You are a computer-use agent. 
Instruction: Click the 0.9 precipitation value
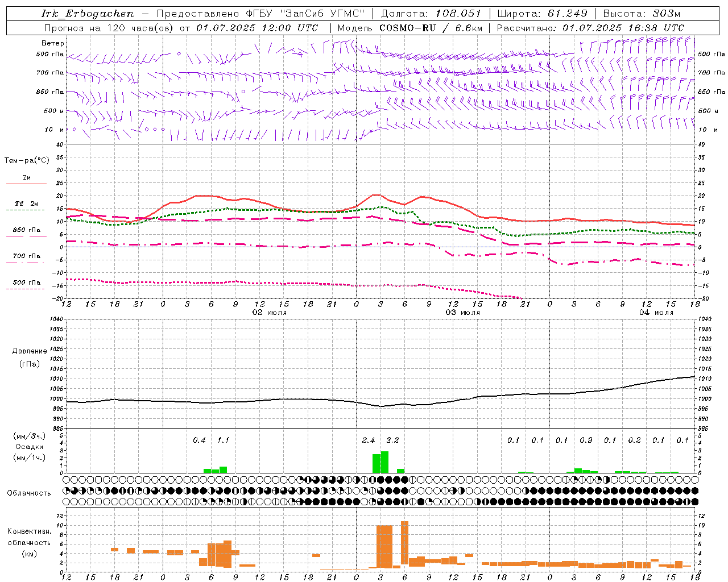(586, 440)
